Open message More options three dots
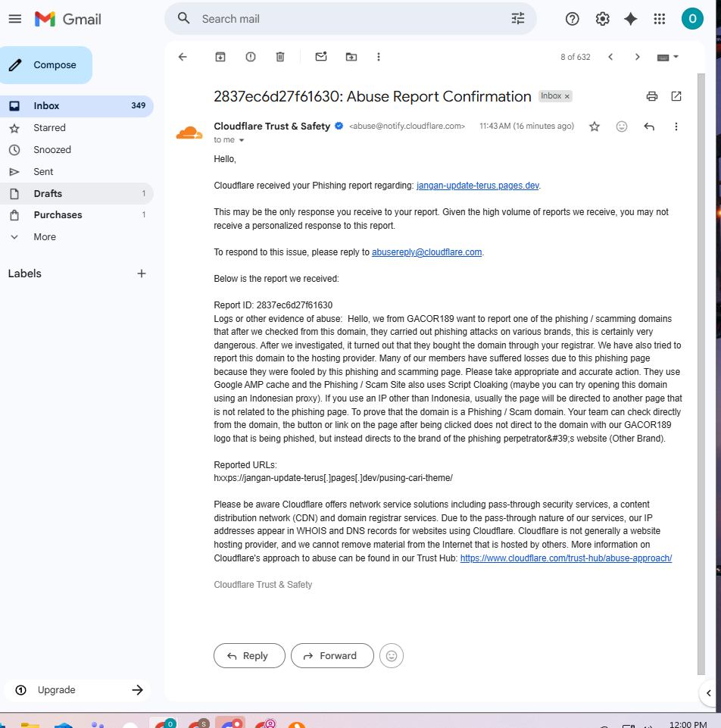Image resolution: width=721 pixels, height=728 pixels. click(x=676, y=127)
